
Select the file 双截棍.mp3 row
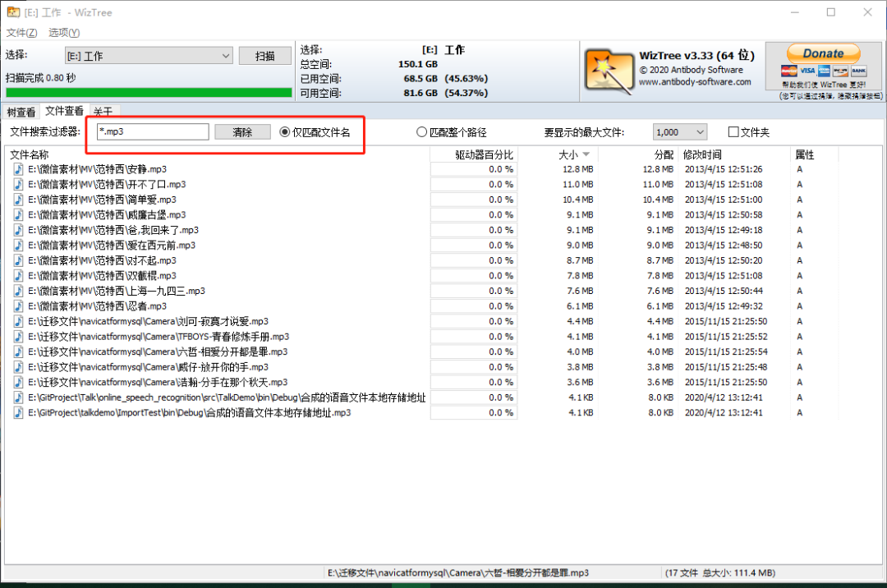(x=444, y=276)
